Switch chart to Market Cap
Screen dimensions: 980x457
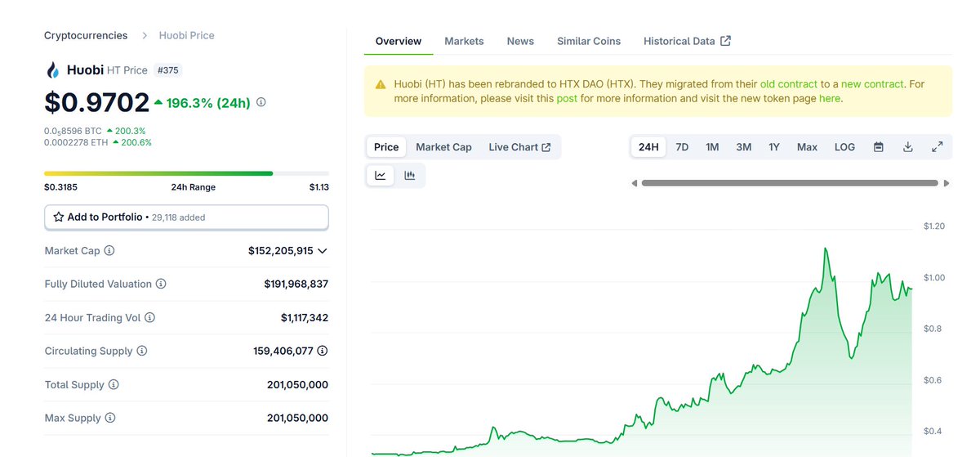(x=443, y=147)
